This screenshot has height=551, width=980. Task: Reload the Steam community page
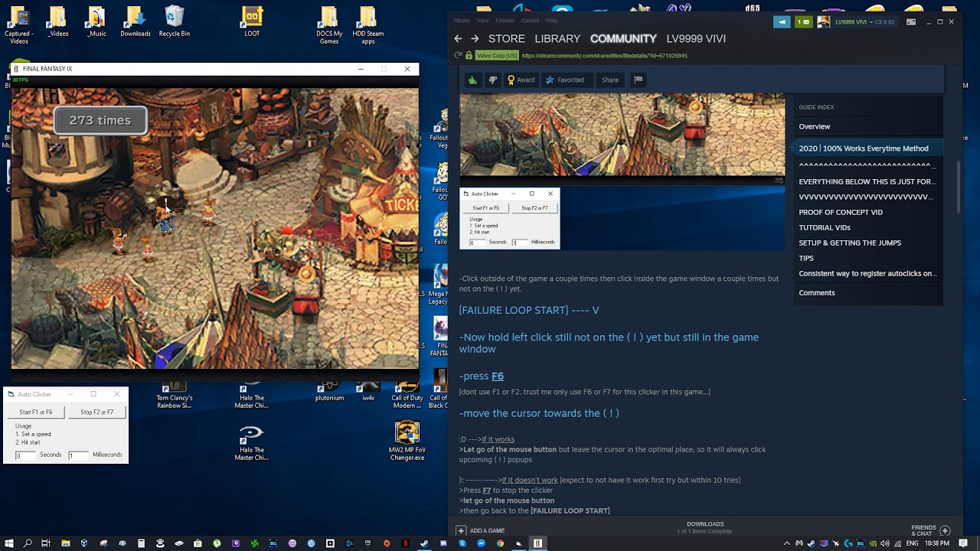pyautogui.click(x=458, y=55)
